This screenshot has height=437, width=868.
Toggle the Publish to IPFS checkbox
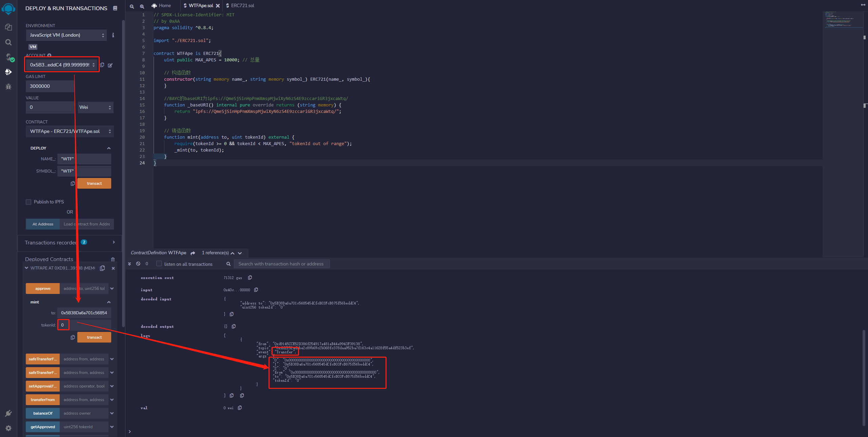point(28,202)
